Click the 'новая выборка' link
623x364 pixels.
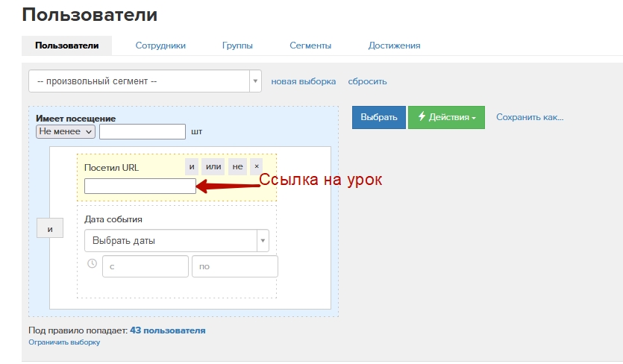click(x=303, y=81)
